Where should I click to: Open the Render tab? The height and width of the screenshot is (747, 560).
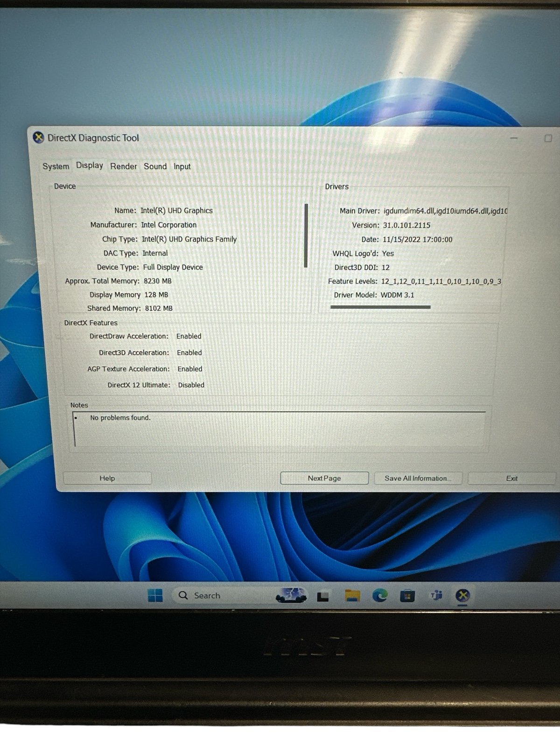[124, 166]
